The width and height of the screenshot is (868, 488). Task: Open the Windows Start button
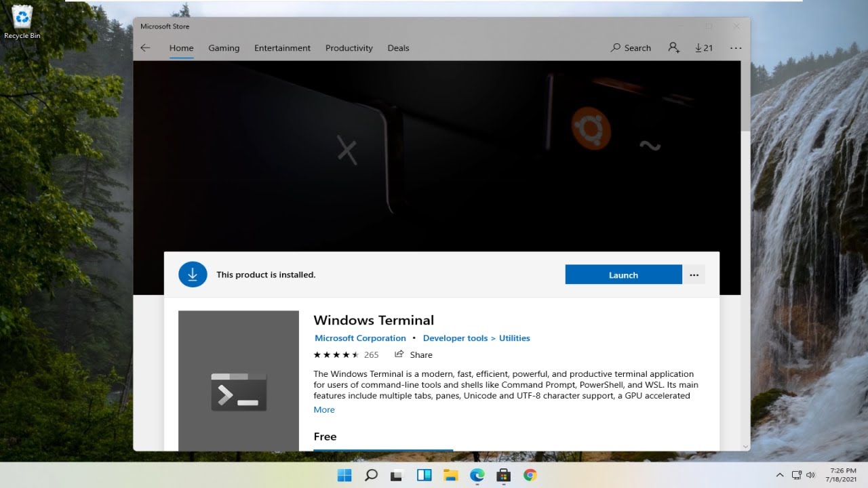click(x=344, y=475)
